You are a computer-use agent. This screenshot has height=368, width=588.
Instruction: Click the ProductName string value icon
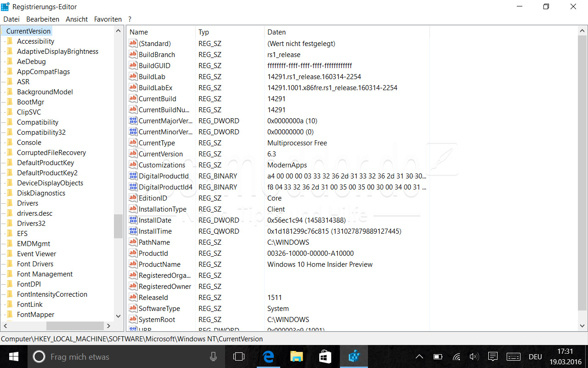133,264
